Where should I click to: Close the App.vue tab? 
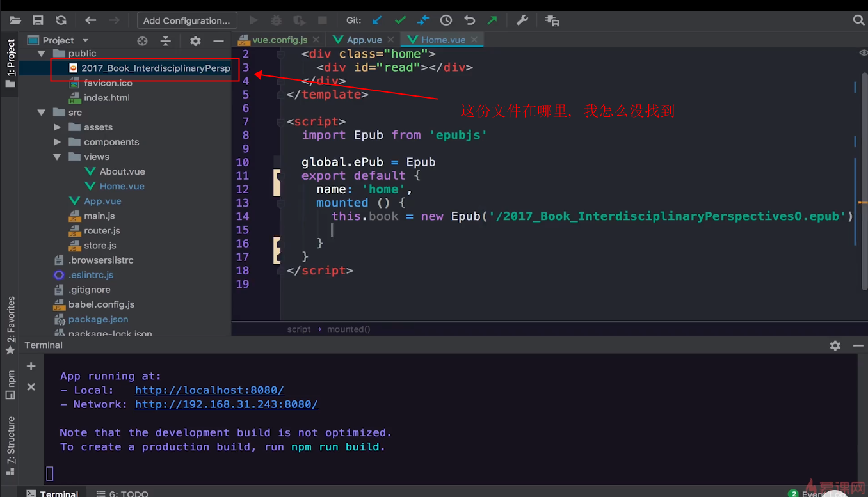(x=390, y=40)
